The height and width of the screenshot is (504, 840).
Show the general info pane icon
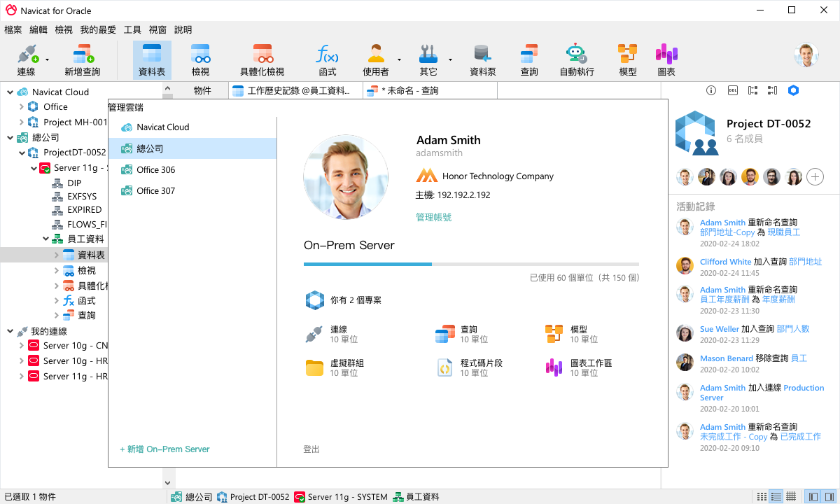coord(711,90)
